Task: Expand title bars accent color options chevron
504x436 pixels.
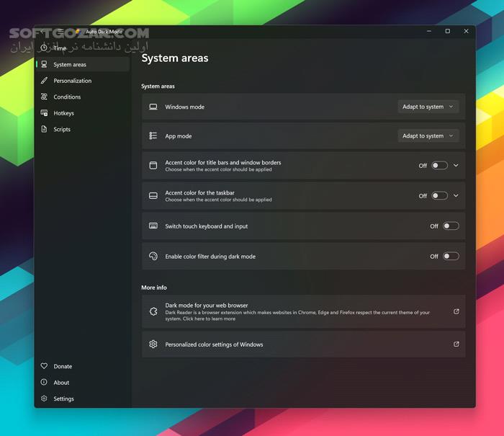Action: [456, 165]
